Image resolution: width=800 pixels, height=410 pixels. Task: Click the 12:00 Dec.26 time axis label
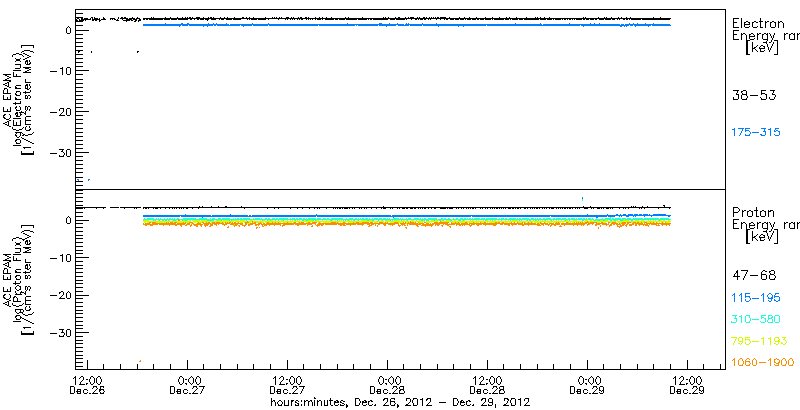[x=88, y=386]
